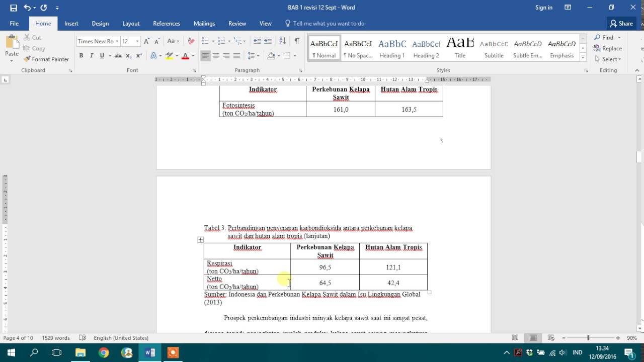Open the font name dropdown
Viewport: 644px width, 362px height.
117,41
